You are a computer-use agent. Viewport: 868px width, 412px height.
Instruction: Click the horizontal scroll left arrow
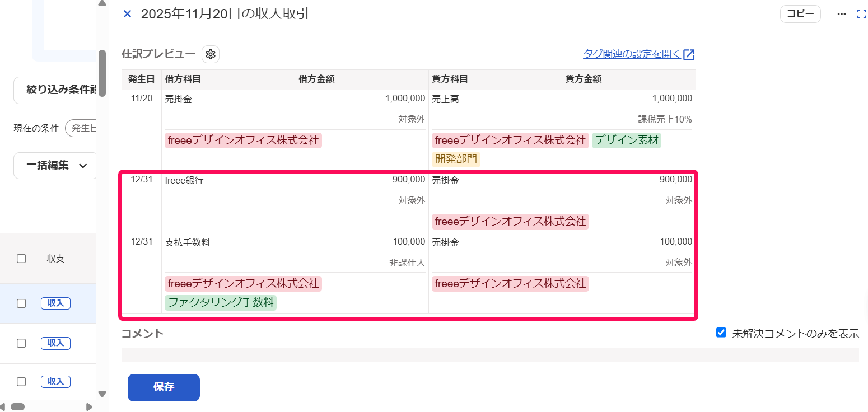[x=3, y=407]
